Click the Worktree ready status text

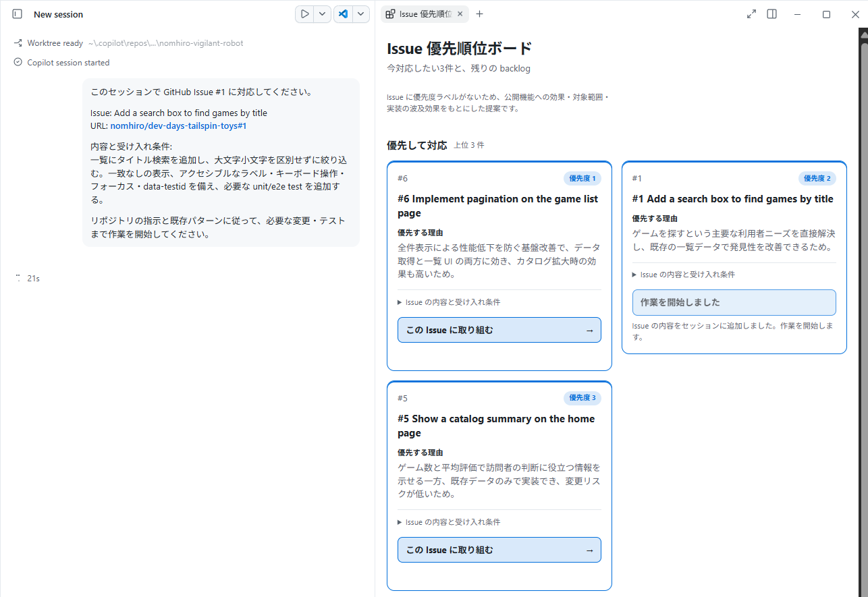pyautogui.click(x=55, y=43)
